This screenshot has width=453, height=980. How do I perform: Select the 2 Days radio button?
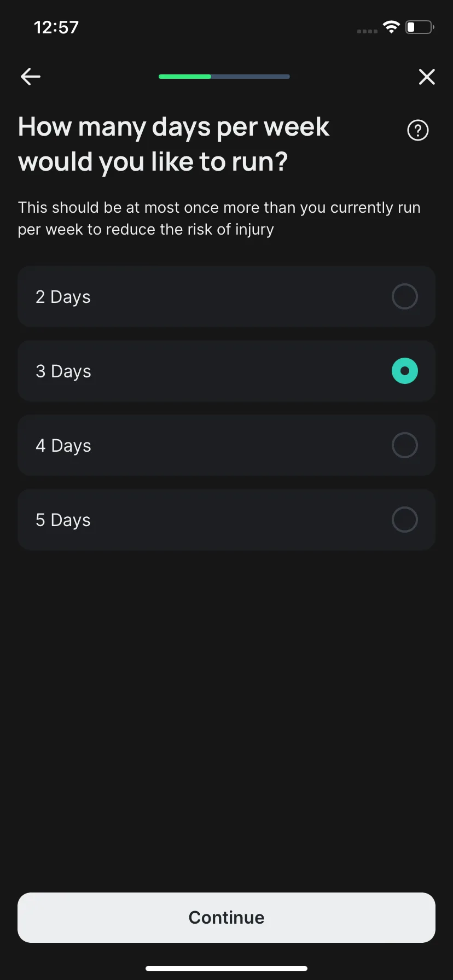pos(405,296)
